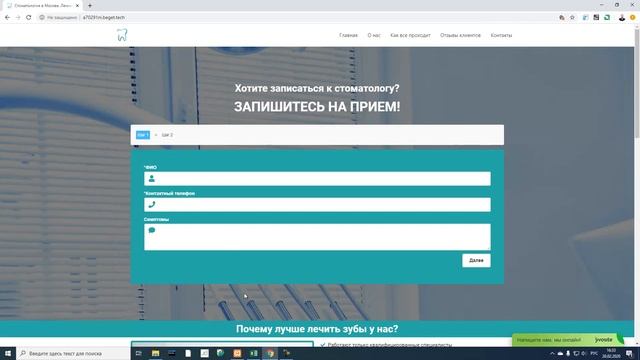Click the address bar URL
Viewport: 640px width, 360px height.
click(104, 18)
